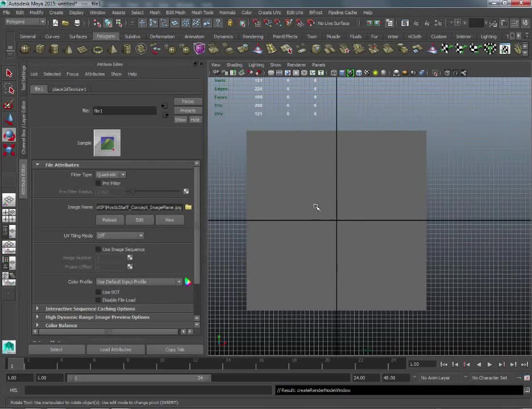Click the Sample texture swatch thumbnail
Screen dimensions: 532x409
[107, 143]
